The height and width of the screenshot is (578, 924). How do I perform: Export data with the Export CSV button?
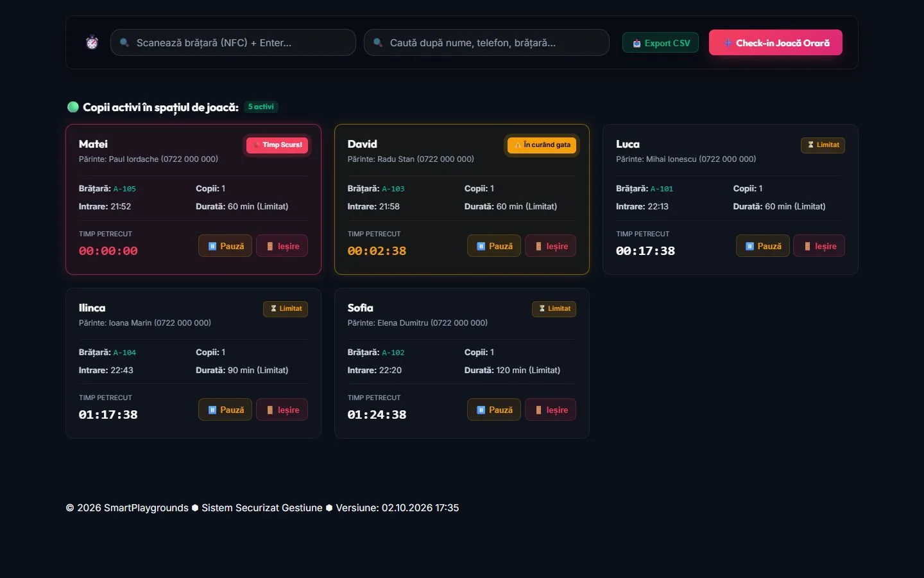point(660,43)
